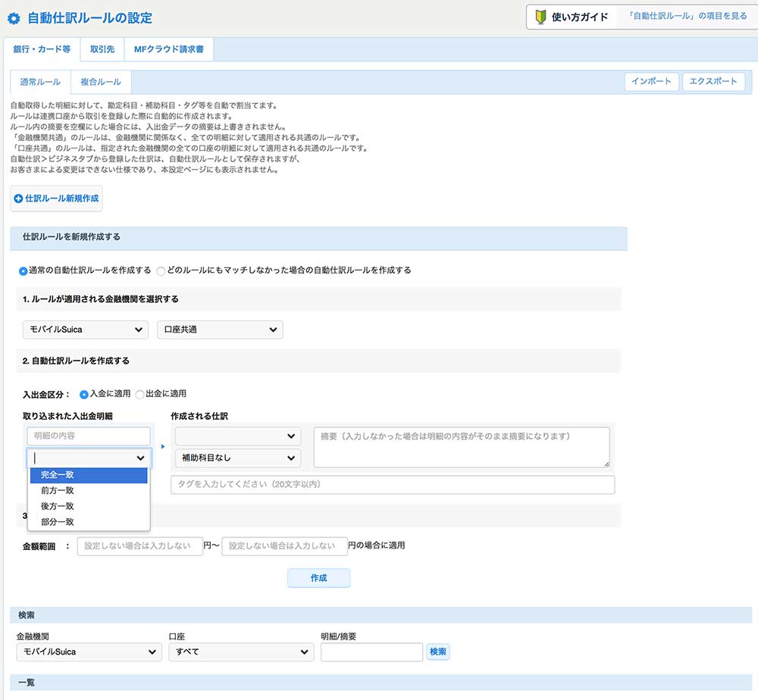758x700 pixels.
Task: Open the MFクラウド請求書 tab
Action: pyautogui.click(x=168, y=49)
